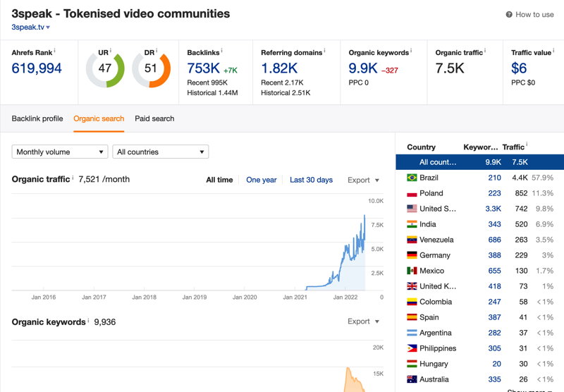Click the Jan 2022 marker on traffic chart

pyautogui.click(x=345, y=297)
